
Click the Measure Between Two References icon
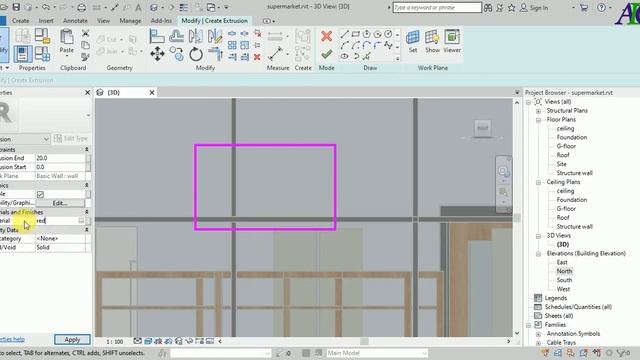(276, 53)
